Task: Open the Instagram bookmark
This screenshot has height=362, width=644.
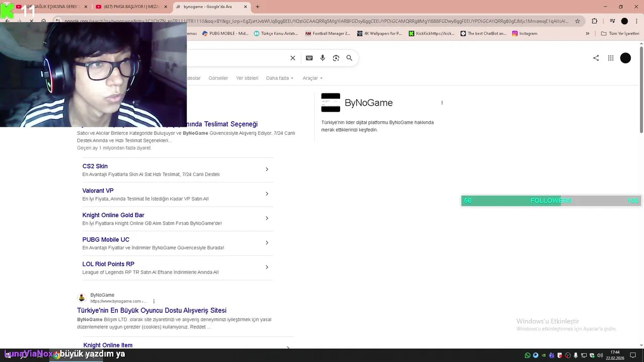Action: (525, 34)
